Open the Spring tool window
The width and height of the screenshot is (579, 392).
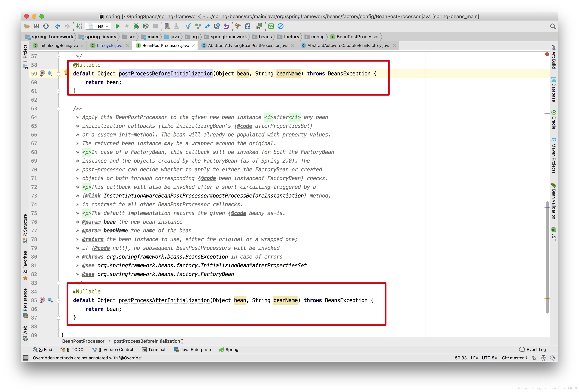pyautogui.click(x=228, y=349)
